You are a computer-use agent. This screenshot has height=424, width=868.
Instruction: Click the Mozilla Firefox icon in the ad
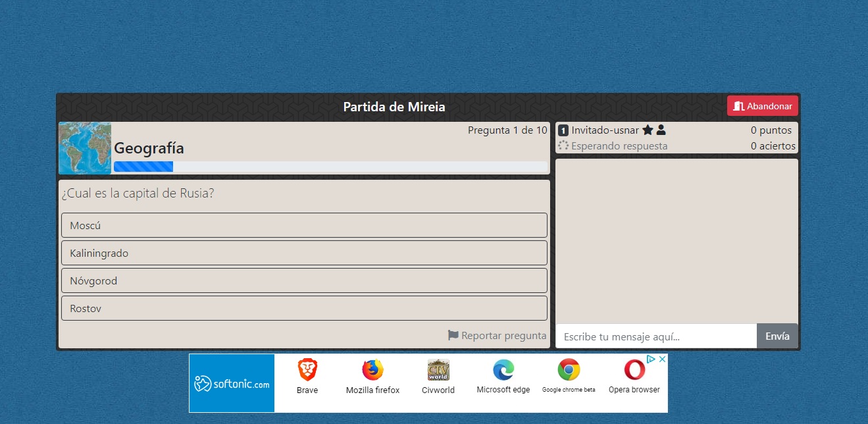pos(372,370)
